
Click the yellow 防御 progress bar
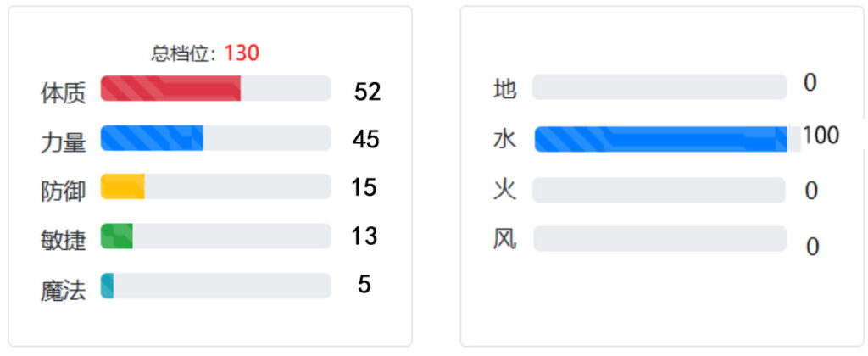coord(215,186)
